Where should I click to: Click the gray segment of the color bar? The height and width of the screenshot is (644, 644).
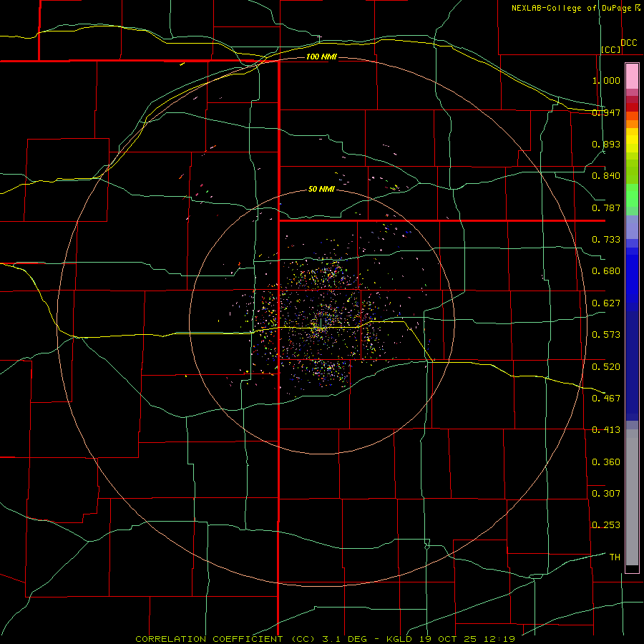pos(632,497)
